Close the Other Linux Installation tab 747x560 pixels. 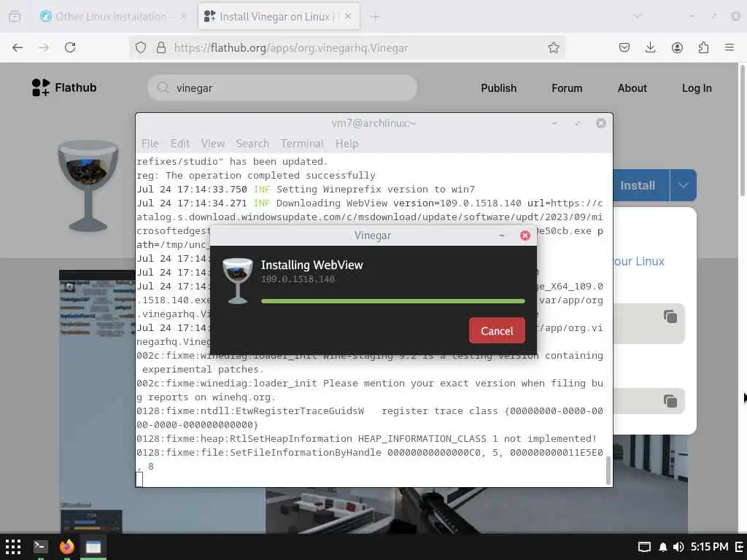coord(184,17)
